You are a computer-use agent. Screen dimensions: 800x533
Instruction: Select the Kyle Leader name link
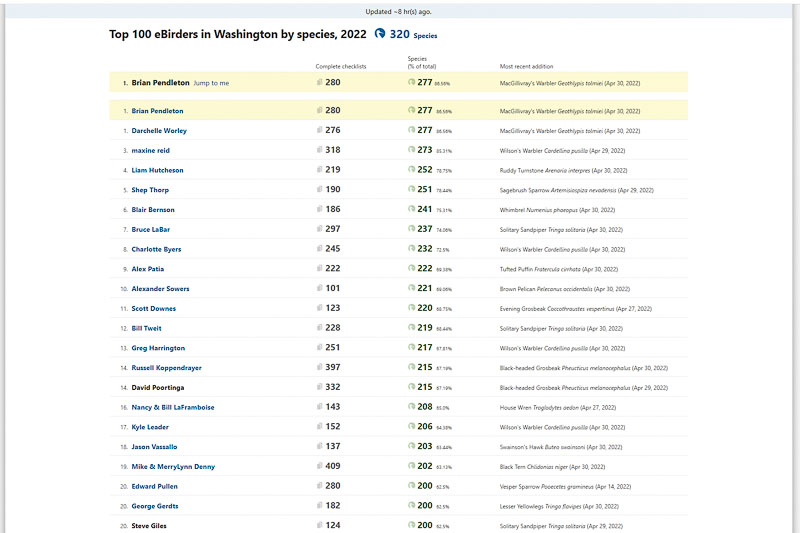click(x=150, y=427)
